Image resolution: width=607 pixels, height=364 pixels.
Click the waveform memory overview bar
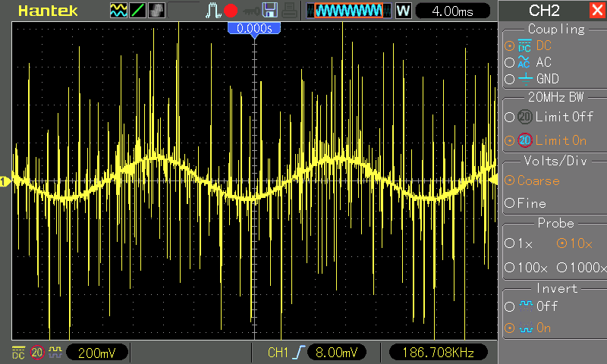tap(348, 11)
